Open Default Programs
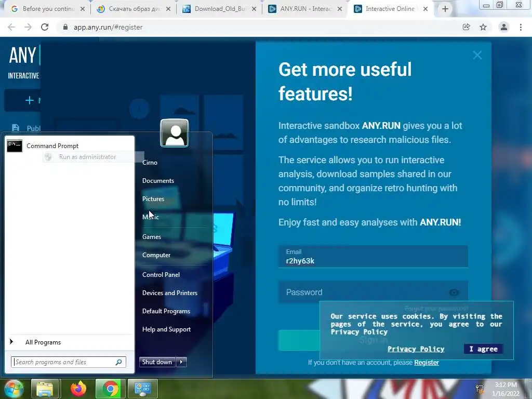The height and width of the screenshot is (399, 532). [x=166, y=311]
